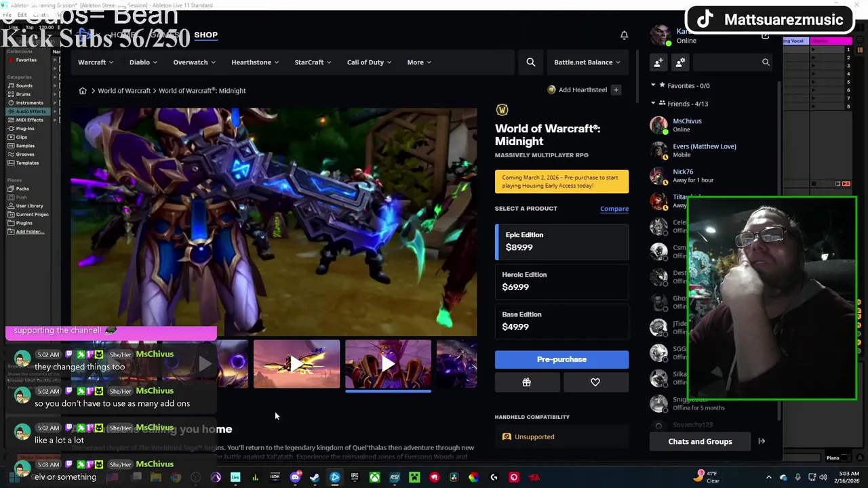Open the social panel pop-out icon
This screenshot has width=868, height=488.
766,35
